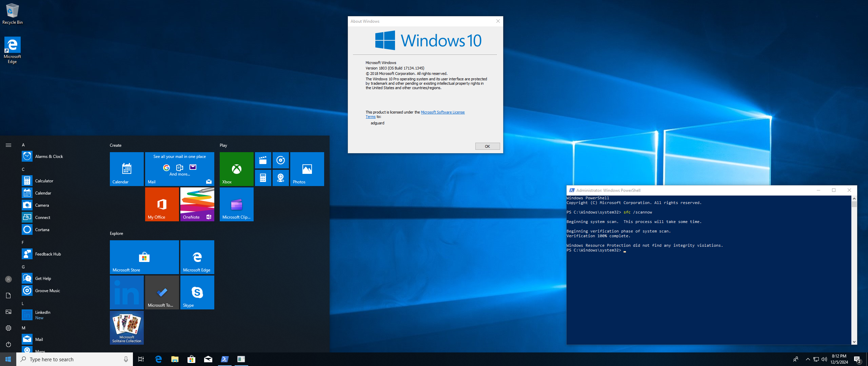The width and height of the screenshot is (868, 366).
Task: Open Pictures from the Start sidebar
Action: click(x=8, y=312)
